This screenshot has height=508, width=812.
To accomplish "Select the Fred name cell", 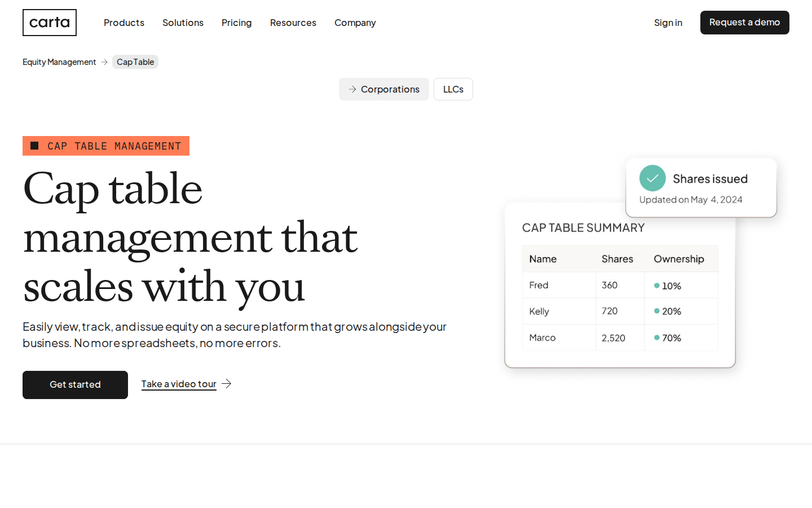I will click(559, 285).
